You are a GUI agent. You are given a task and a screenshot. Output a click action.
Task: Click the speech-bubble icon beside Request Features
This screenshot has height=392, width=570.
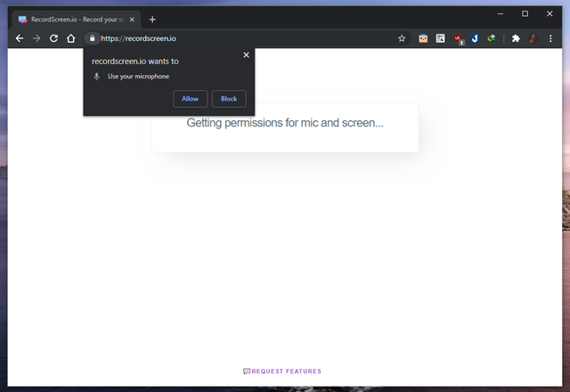(247, 371)
